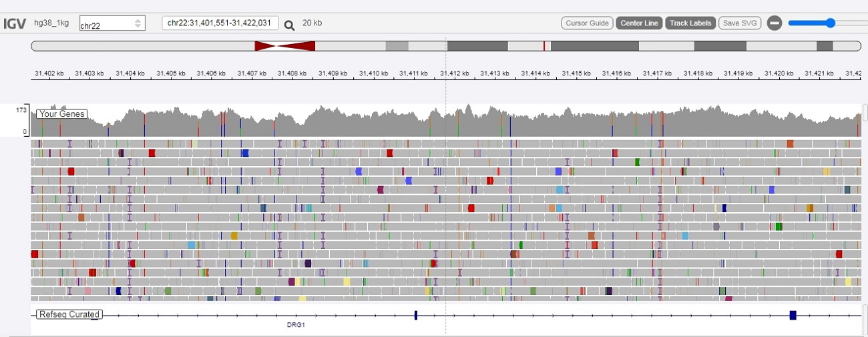
Task: Click the chromosome dropdown stepper arrows
Action: pyautogui.click(x=138, y=23)
